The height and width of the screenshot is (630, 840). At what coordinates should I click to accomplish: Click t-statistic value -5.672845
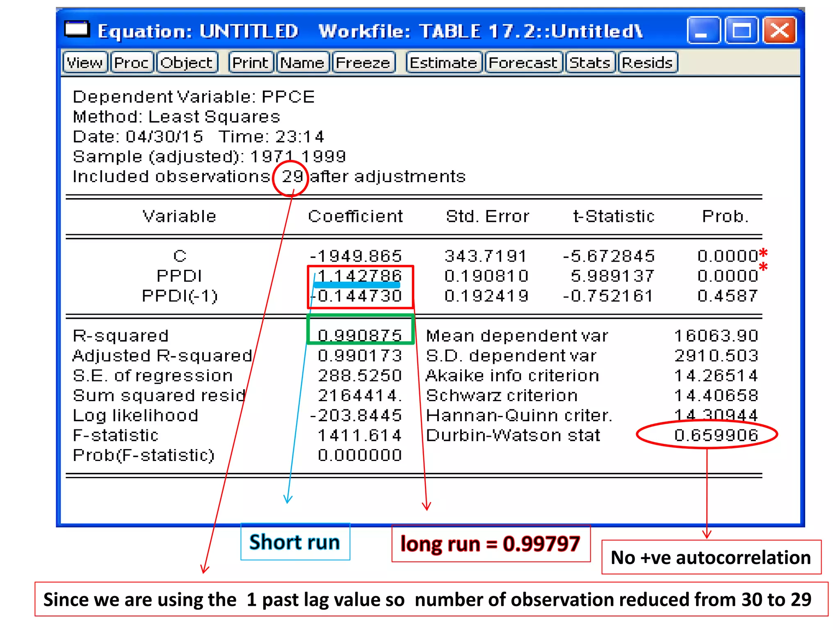click(x=609, y=256)
